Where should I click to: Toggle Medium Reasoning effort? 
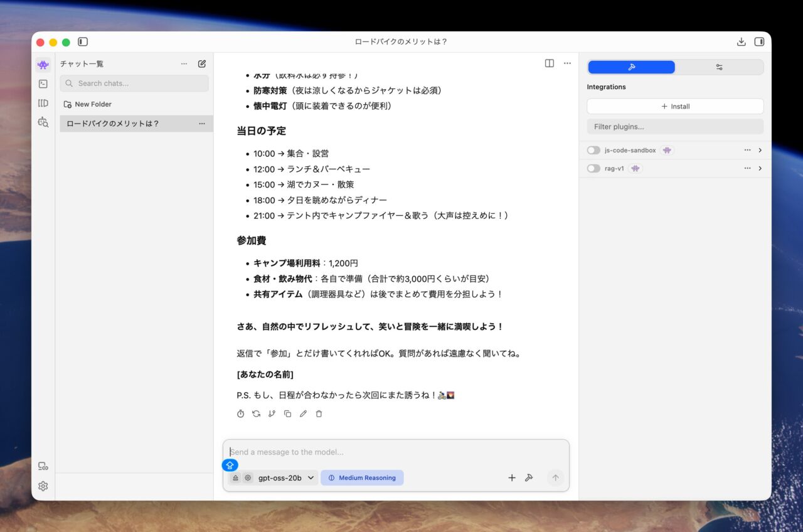[x=362, y=478]
